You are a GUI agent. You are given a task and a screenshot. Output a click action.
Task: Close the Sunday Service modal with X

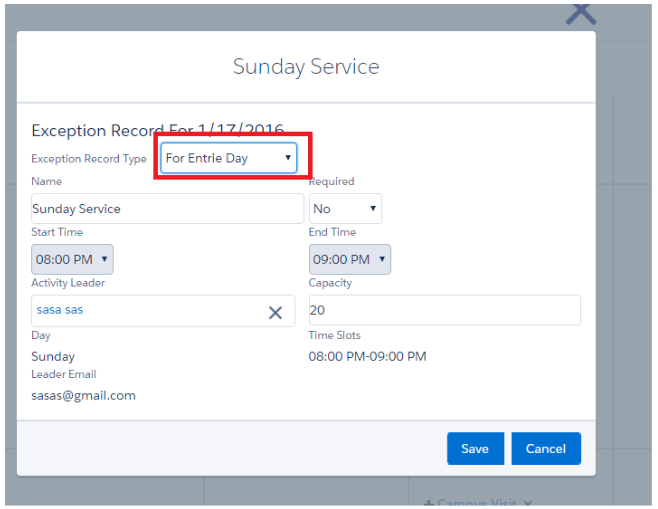580,13
